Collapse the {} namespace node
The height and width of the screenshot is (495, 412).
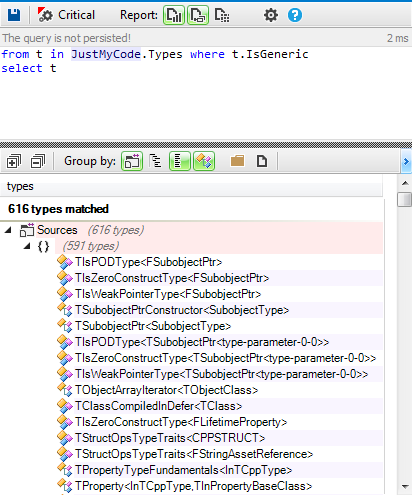27,246
